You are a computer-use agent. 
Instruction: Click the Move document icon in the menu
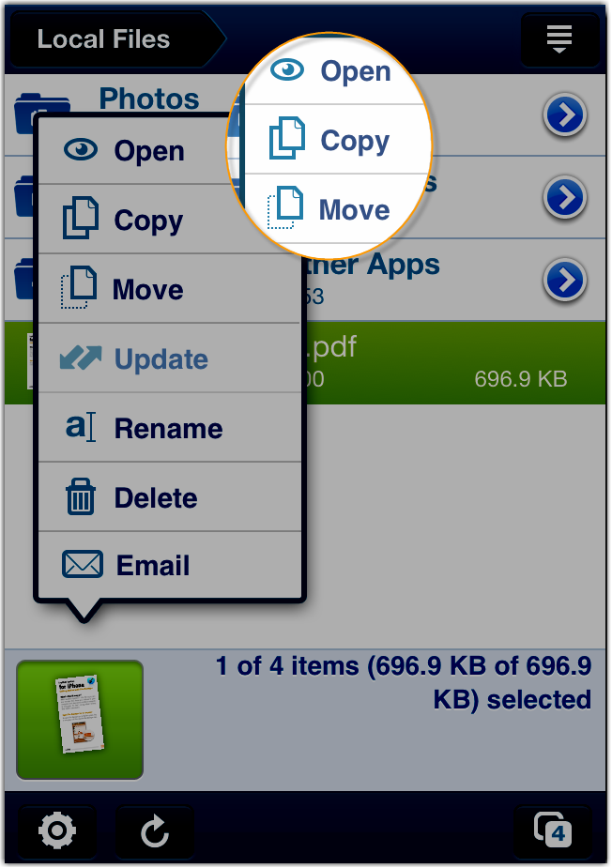(x=79, y=287)
